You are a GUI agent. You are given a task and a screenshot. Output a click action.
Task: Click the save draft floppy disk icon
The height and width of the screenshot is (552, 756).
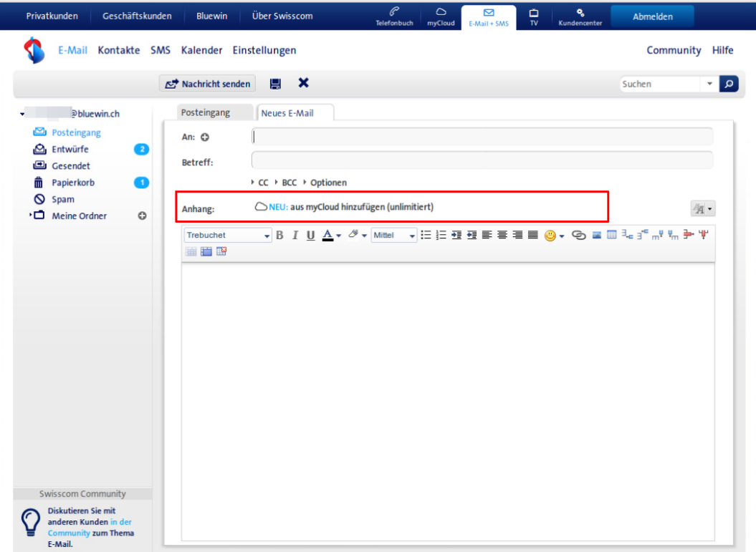pyautogui.click(x=275, y=84)
